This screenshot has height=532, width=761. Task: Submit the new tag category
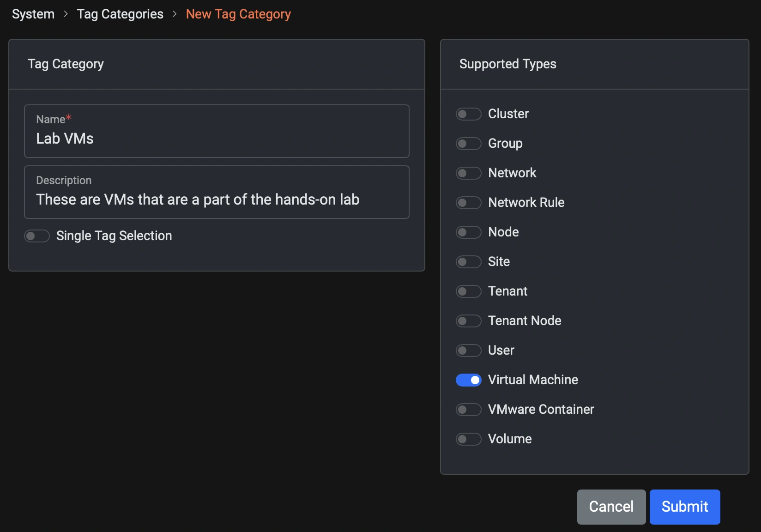(684, 507)
